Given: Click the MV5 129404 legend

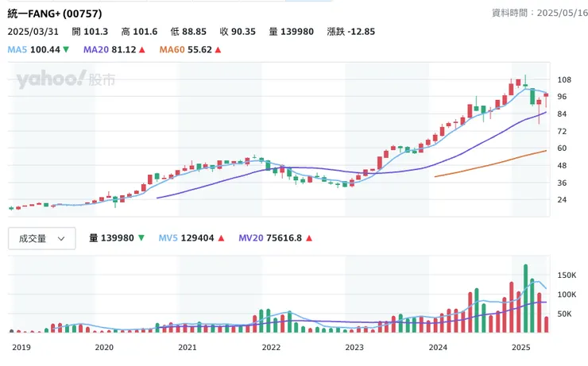Looking at the screenshot, I should point(186,238).
